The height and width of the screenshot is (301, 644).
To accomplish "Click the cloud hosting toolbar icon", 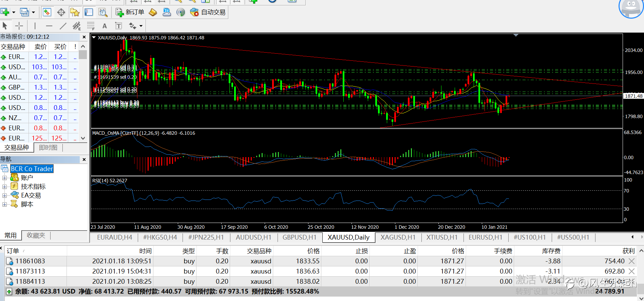I will [167, 12].
